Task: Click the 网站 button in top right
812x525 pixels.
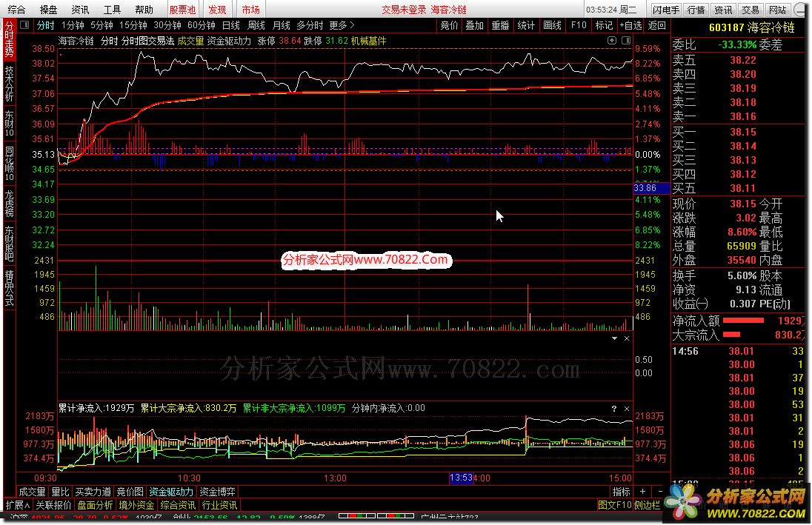Action: 776,10
